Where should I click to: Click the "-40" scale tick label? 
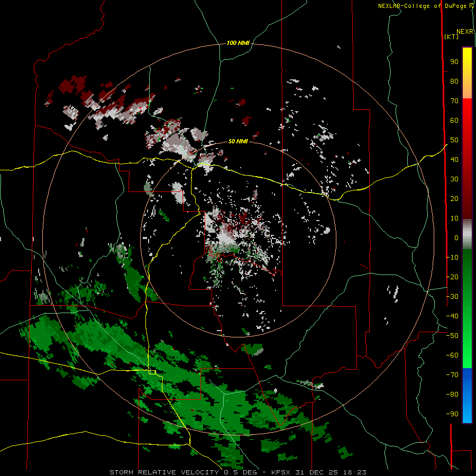pyautogui.click(x=452, y=316)
